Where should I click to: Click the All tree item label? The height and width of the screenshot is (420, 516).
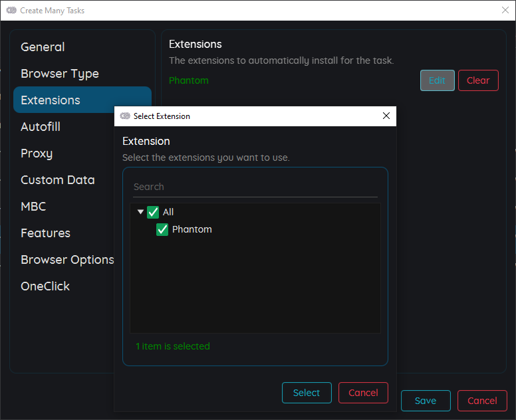point(168,212)
